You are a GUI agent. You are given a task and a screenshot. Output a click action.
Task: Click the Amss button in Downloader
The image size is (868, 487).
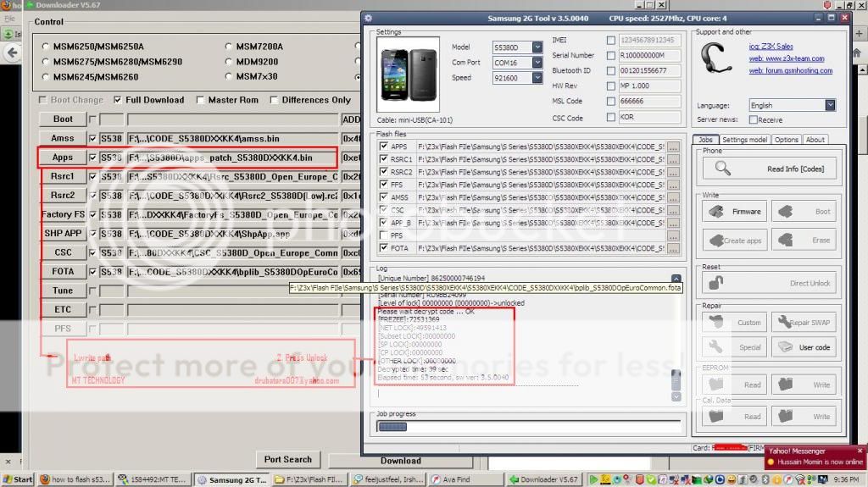point(63,138)
